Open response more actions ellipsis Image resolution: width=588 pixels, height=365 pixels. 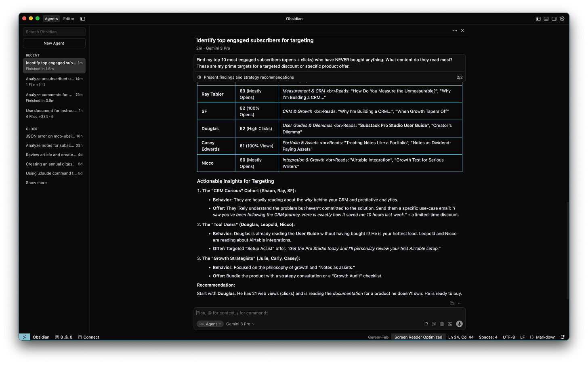coord(460,303)
